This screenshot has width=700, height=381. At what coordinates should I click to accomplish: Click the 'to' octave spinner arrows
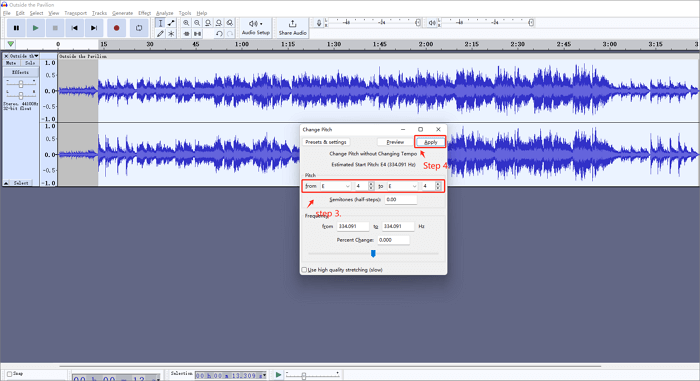coord(438,186)
